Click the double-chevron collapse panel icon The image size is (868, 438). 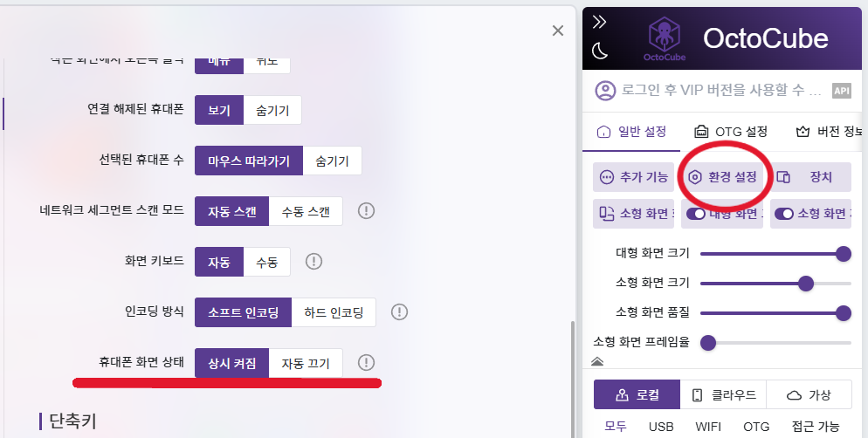click(x=599, y=22)
